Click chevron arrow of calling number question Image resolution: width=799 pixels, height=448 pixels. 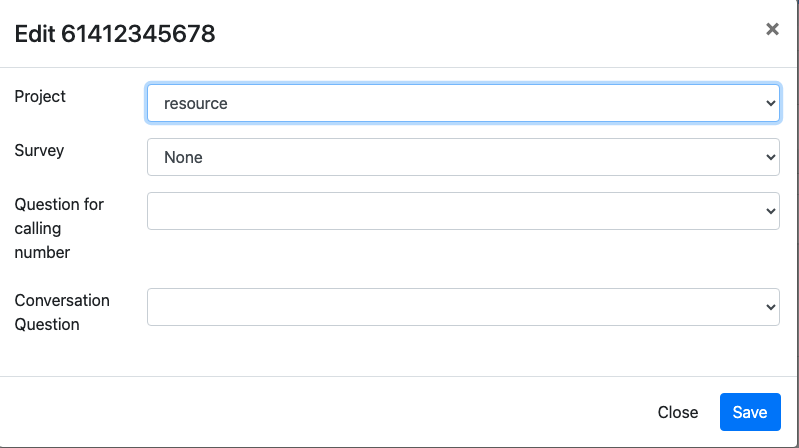770,211
